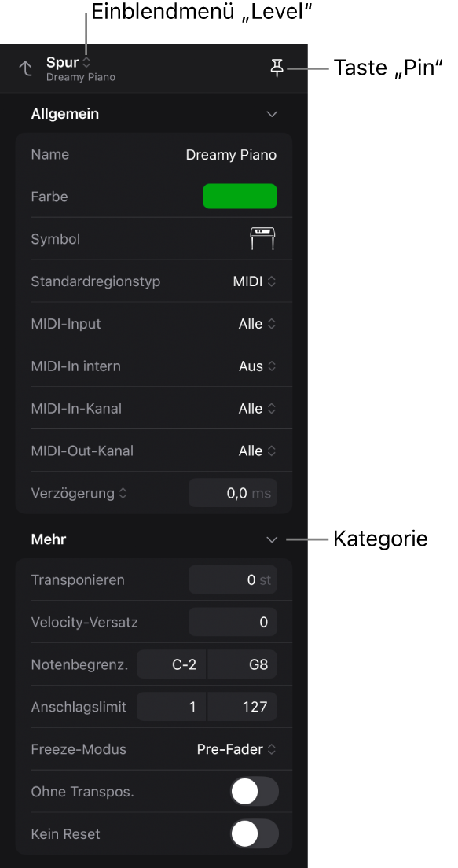
Task: Open the Verzögerung label pop-up arrows
Action: click(123, 493)
